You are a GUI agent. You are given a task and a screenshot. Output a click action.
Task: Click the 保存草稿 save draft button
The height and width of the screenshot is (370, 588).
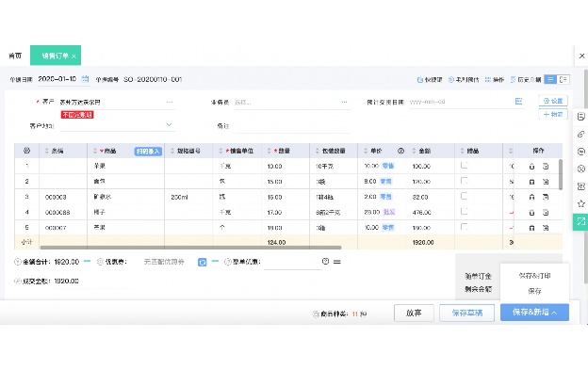tap(467, 313)
